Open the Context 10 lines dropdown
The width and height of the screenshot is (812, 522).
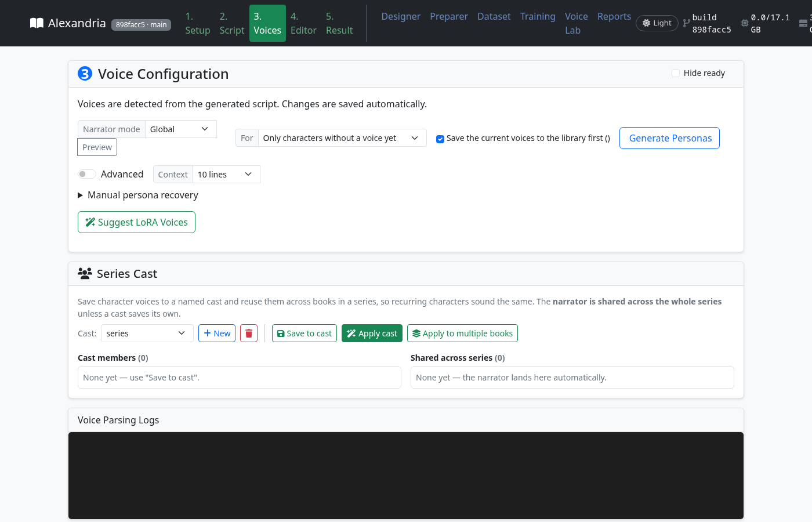pyautogui.click(x=226, y=175)
